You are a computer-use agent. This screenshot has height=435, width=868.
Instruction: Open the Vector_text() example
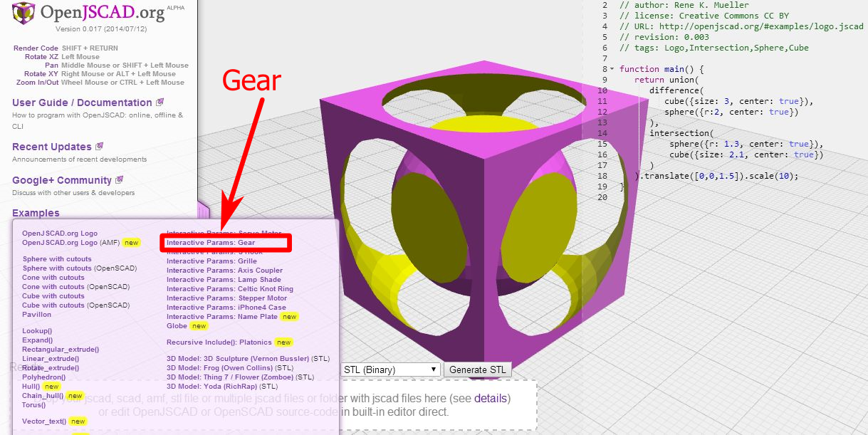tap(44, 421)
